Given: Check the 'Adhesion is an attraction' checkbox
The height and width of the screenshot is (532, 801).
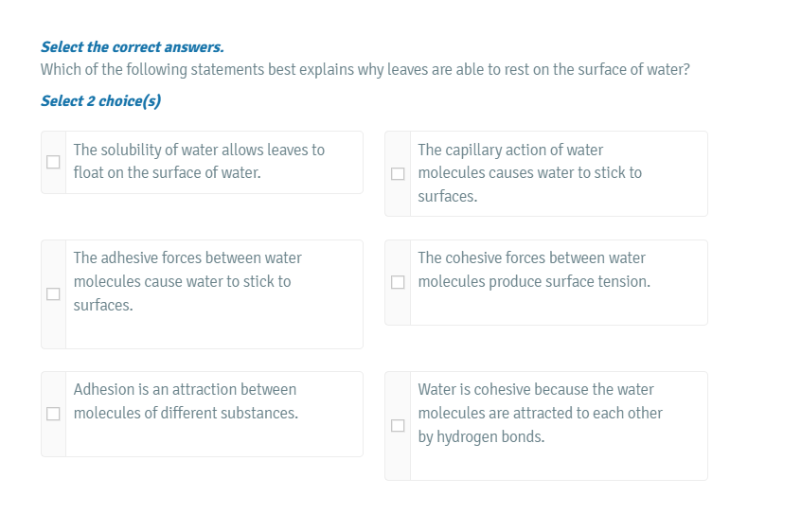Looking at the screenshot, I should pos(54,414).
